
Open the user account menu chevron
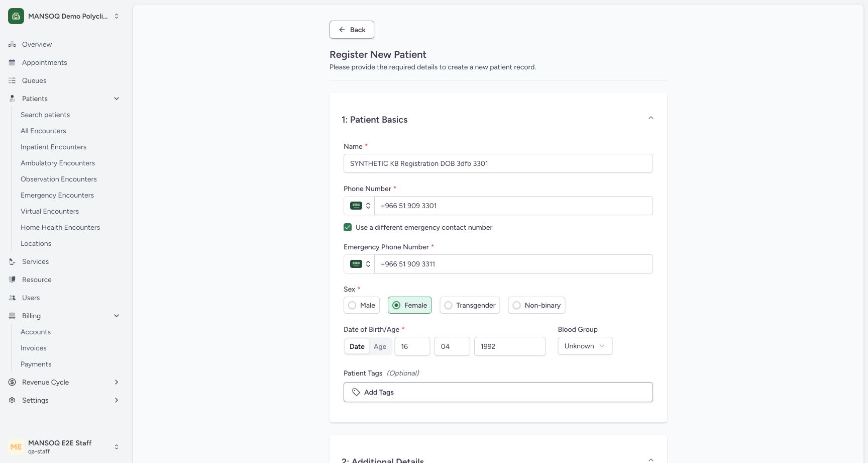pos(117,447)
